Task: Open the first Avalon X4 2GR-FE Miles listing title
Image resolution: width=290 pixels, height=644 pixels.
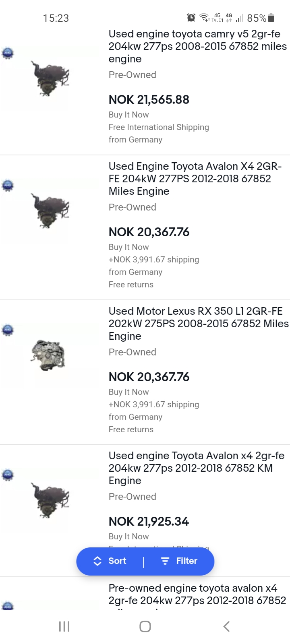Action: point(195,179)
